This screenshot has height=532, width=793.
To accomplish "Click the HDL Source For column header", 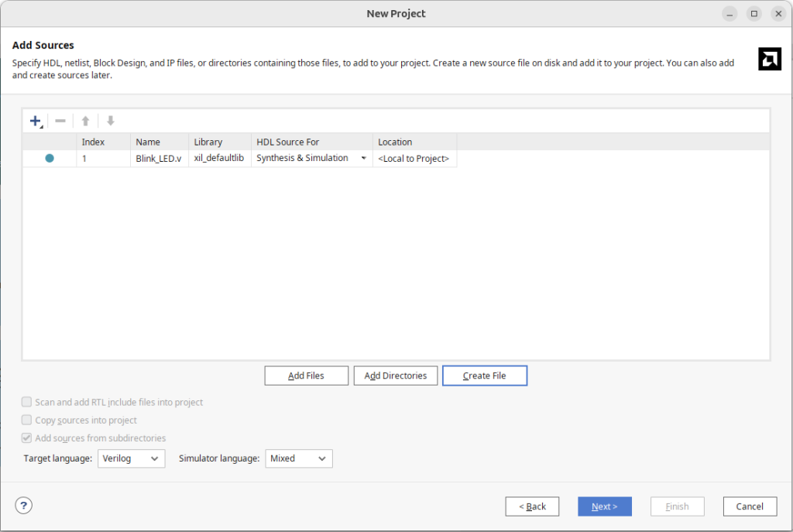I will pos(311,142).
